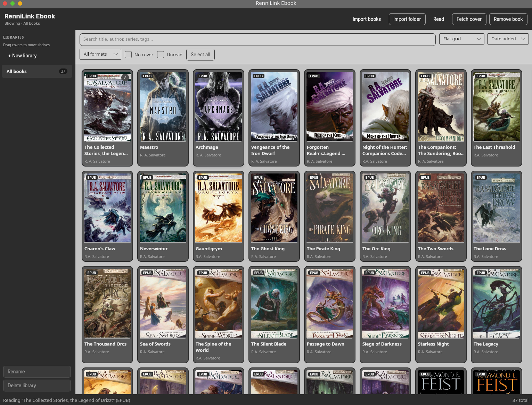Click Select all button
This screenshot has height=405, width=532.
pos(200,55)
